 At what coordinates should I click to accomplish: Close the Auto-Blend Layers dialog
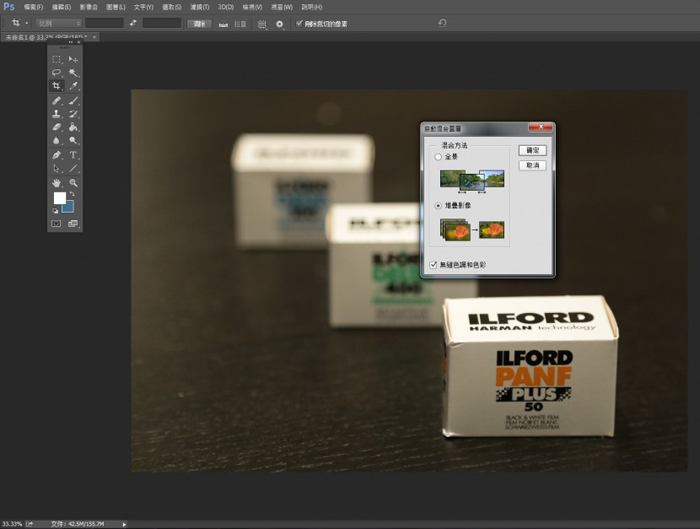541,127
